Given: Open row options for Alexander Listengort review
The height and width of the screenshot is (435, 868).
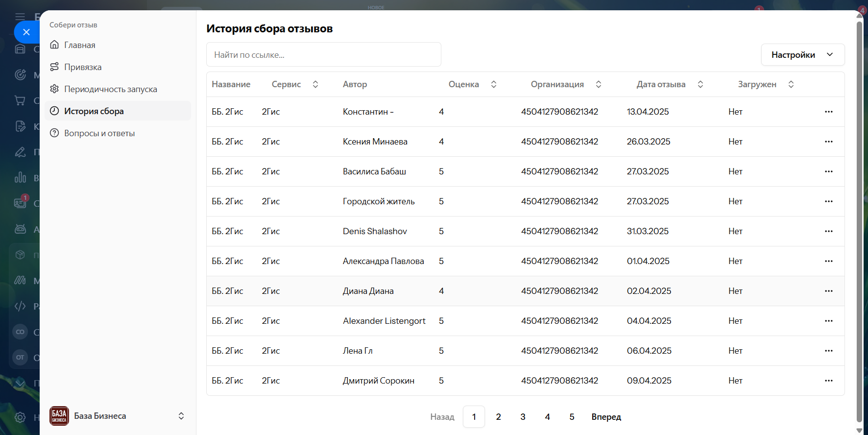Looking at the screenshot, I should click(829, 321).
